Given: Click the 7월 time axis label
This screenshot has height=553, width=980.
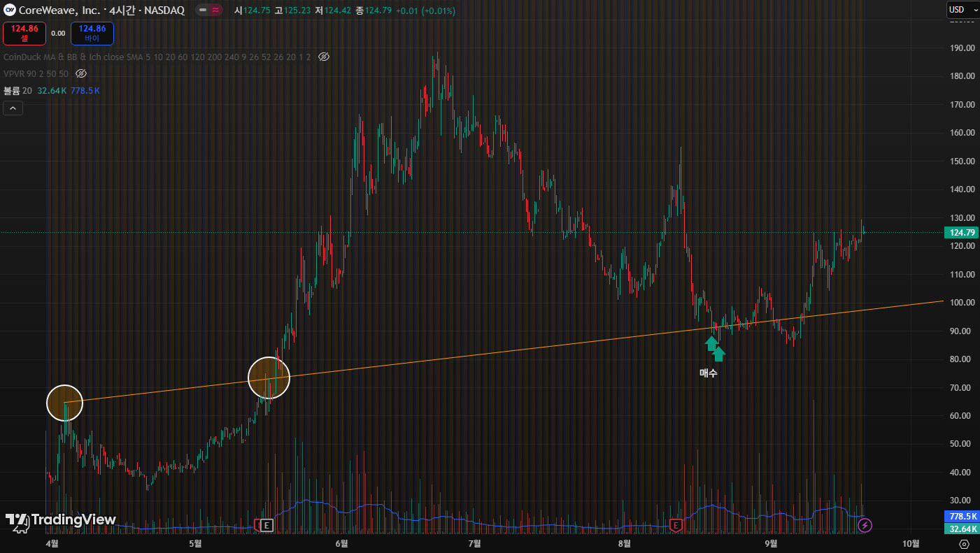Looking at the screenshot, I should click(x=474, y=543).
